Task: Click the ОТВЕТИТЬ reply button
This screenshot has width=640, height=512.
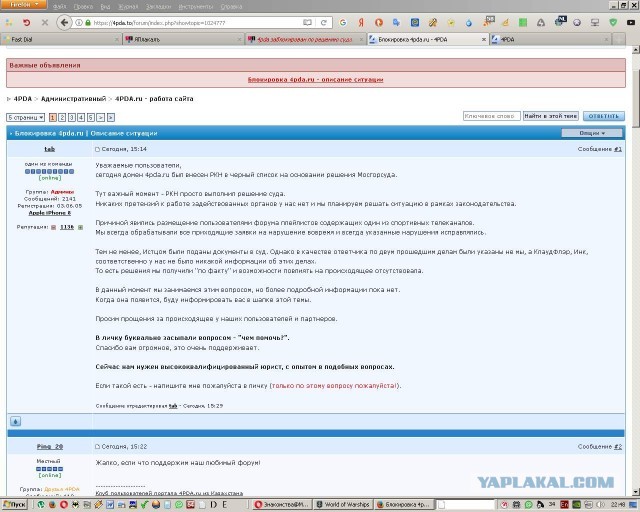Action: pos(604,116)
